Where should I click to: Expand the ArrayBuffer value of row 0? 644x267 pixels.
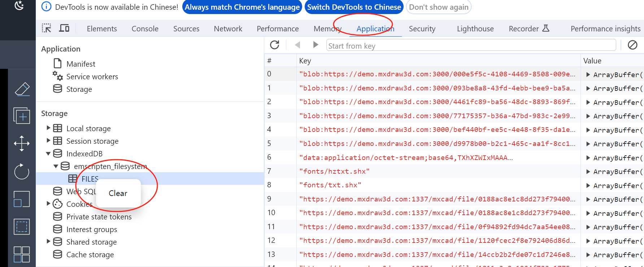pos(588,75)
